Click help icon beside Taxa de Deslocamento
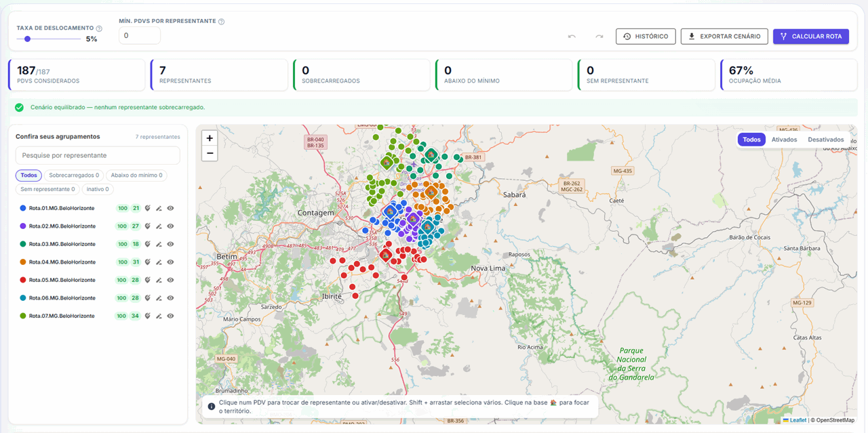The width and height of the screenshot is (868, 433). tap(99, 28)
